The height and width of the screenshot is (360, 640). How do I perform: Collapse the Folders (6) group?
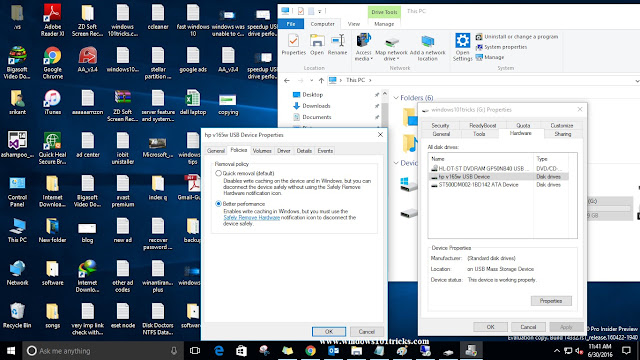tap(396, 98)
